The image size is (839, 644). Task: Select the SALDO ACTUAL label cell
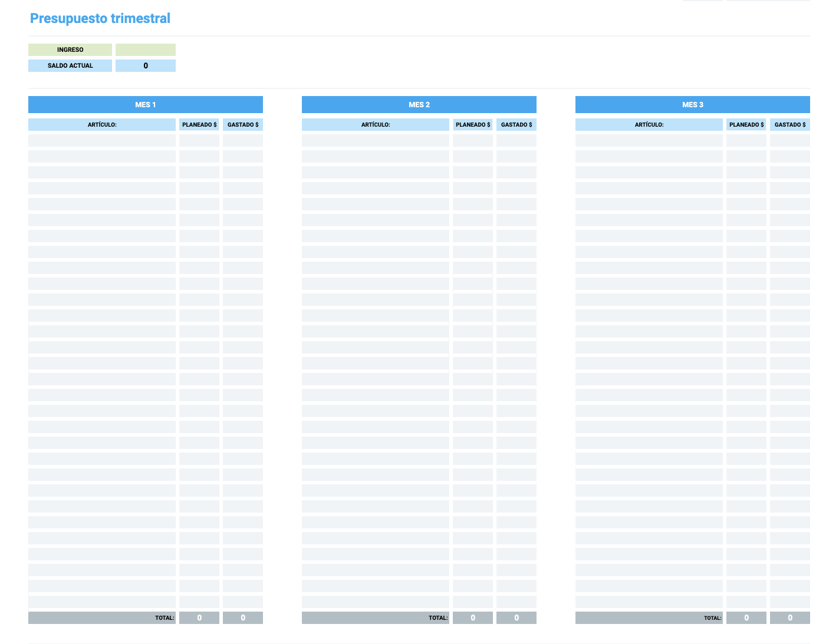(70, 65)
